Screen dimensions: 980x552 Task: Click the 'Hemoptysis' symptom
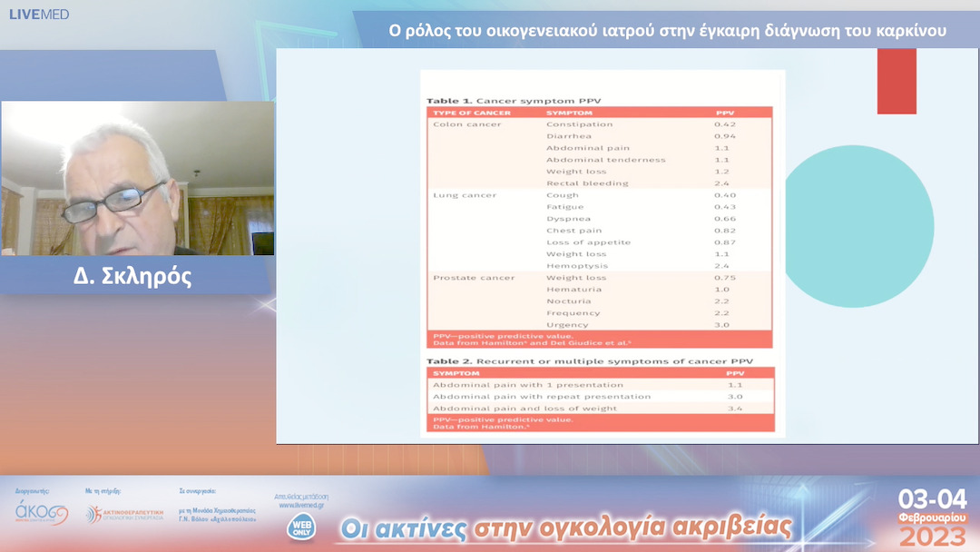577,266
